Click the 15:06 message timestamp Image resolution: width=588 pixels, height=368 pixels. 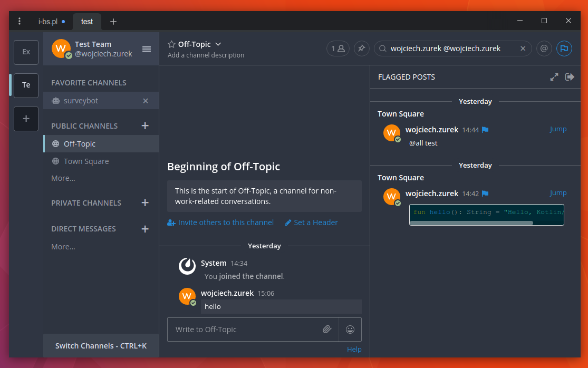[x=266, y=294]
